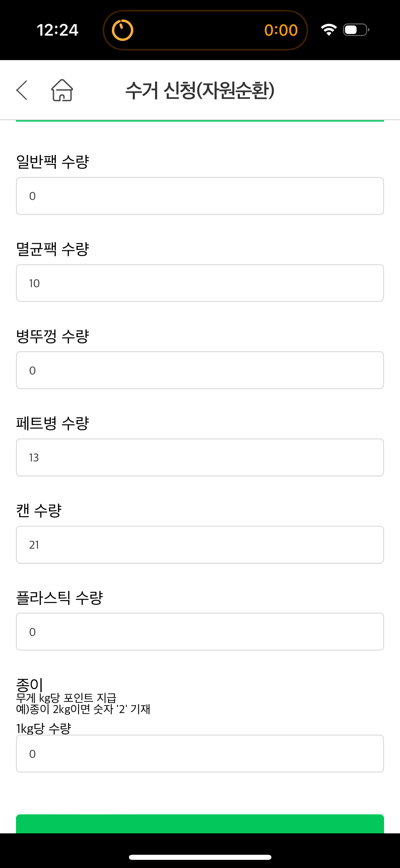Image resolution: width=400 pixels, height=868 pixels.
Task: Click the 종이 1kg당 수량 input field
Action: (x=200, y=754)
